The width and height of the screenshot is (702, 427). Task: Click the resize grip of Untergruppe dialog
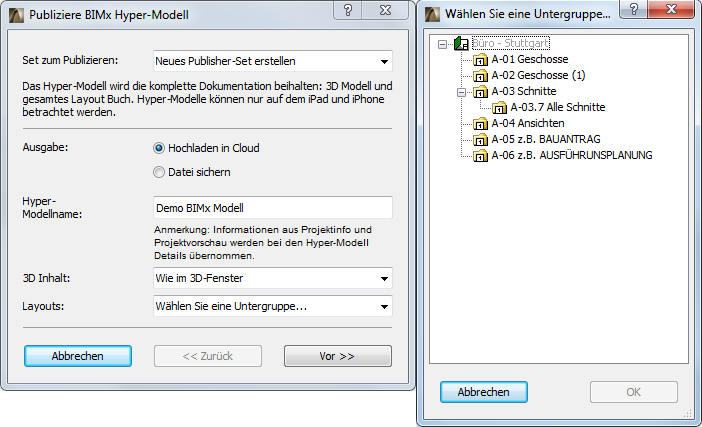(688, 414)
